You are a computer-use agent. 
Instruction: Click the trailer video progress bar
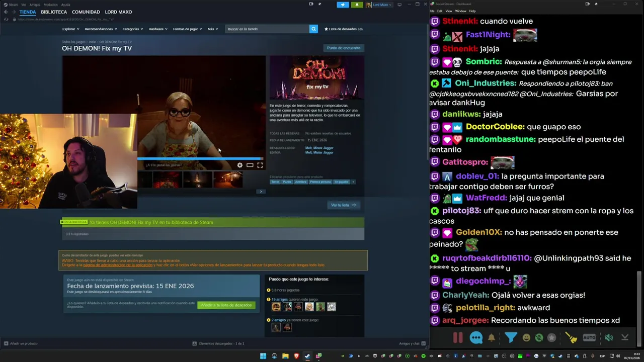pos(201,158)
